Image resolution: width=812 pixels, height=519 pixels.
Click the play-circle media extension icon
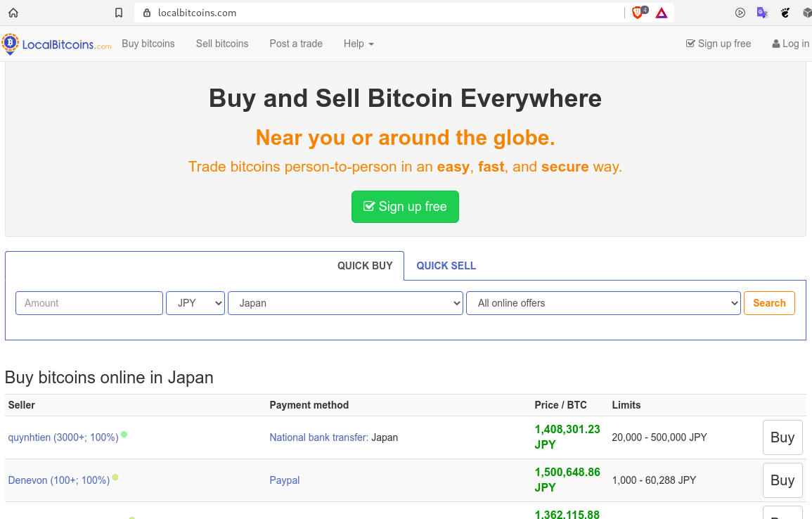click(x=740, y=13)
